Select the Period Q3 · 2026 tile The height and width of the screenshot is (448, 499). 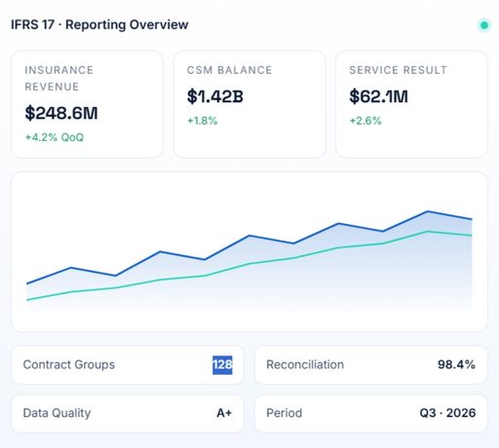pyautogui.click(x=371, y=413)
